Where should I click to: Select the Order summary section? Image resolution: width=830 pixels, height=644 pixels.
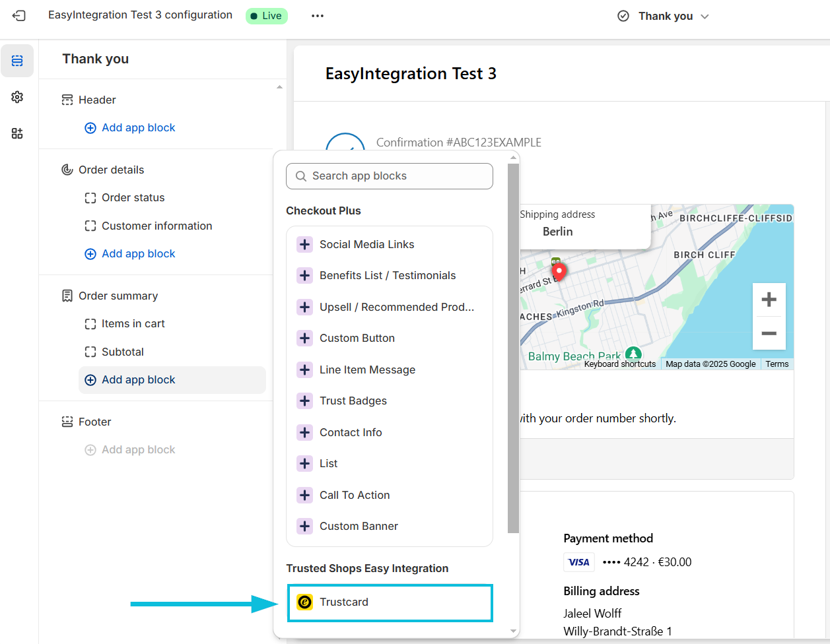(x=118, y=296)
